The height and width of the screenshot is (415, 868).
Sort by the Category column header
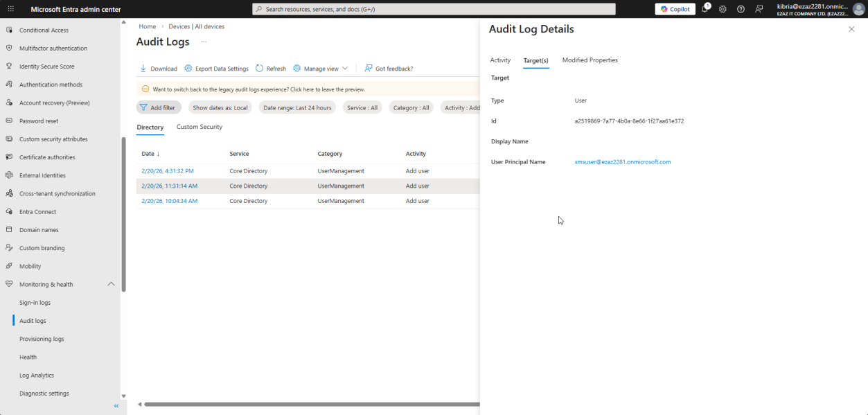click(330, 154)
